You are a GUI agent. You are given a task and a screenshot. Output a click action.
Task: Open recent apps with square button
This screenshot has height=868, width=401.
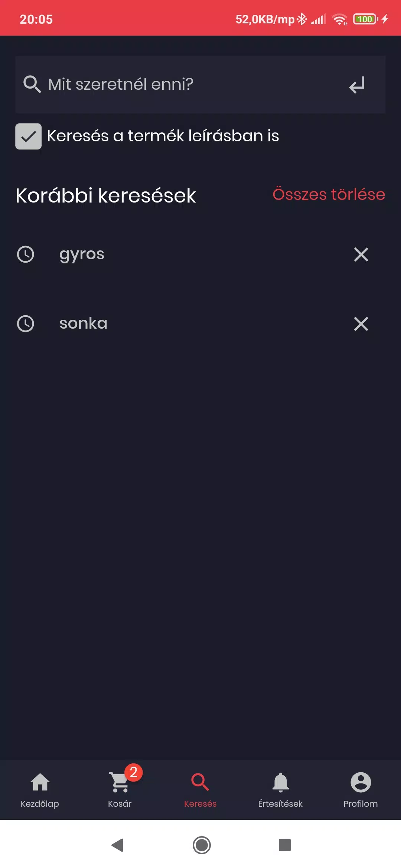285,845
